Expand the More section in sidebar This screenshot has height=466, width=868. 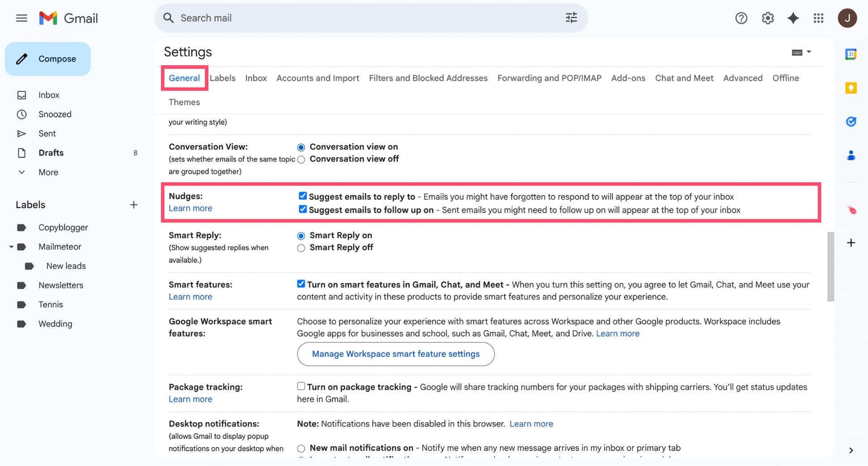click(48, 172)
